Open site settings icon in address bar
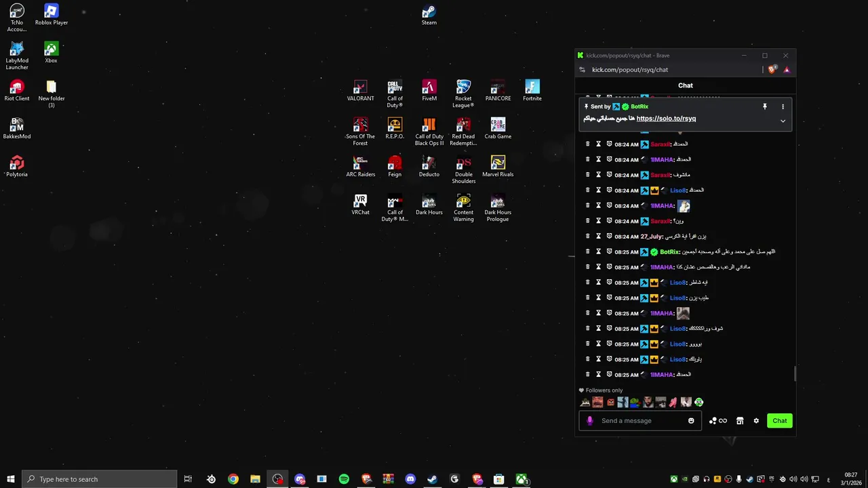Image resolution: width=868 pixels, height=488 pixels. pyautogui.click(x=582, y=69)
